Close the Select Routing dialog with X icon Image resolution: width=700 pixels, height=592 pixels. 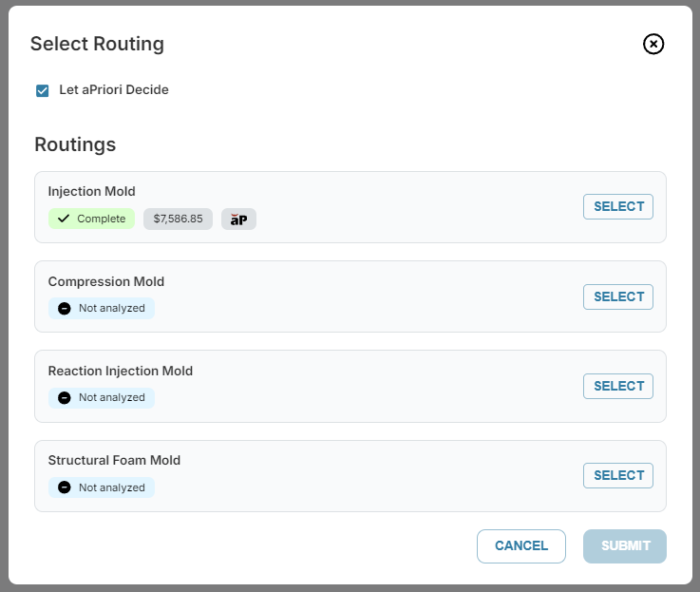(653, 45)
